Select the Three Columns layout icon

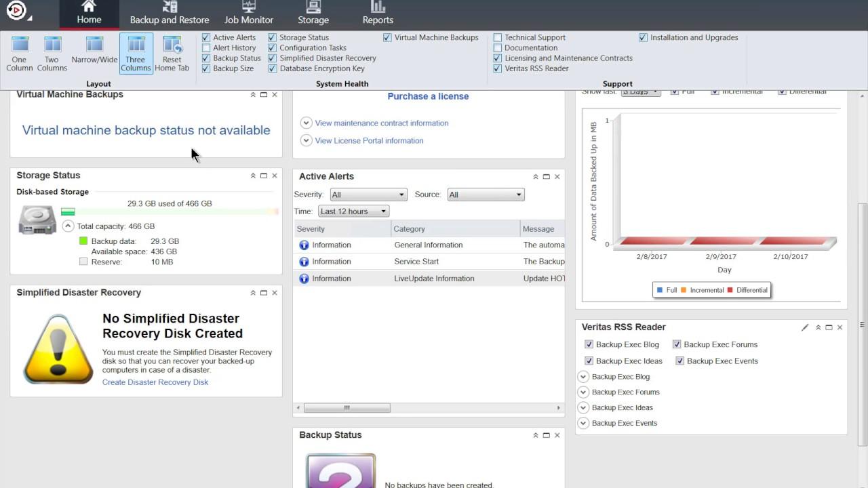pyautogui.click(x=135, y=52)
